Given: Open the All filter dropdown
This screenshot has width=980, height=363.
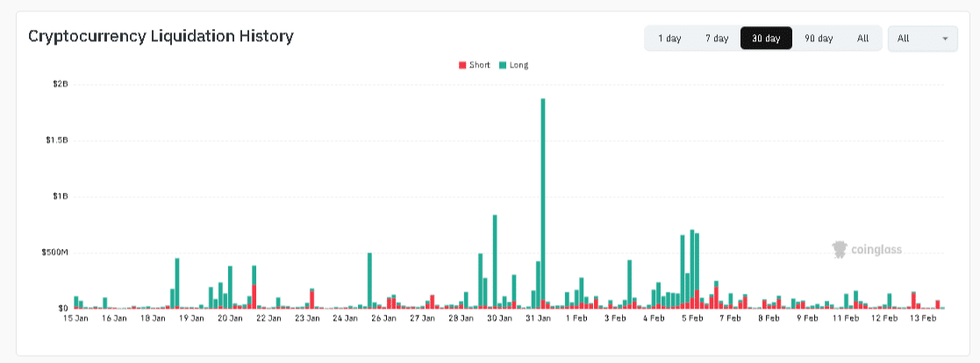Looking at the screenshot, I should click(922, 39).
